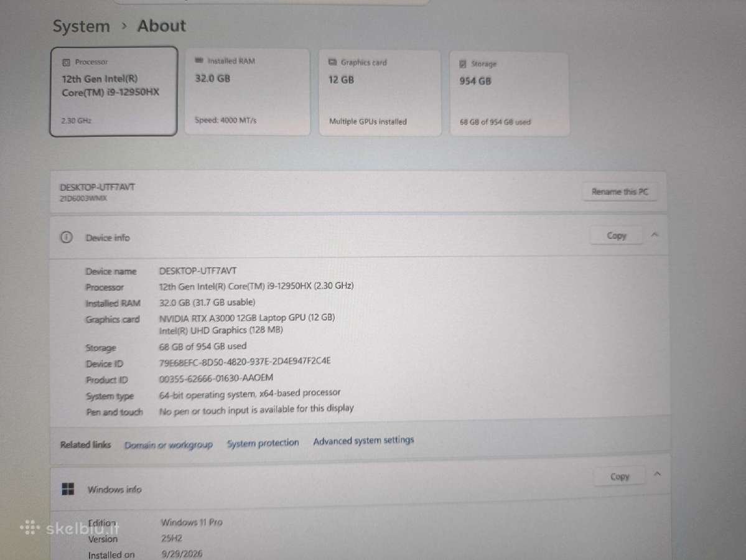Click 2.30 GHz in Processor card
The image size is (746, 560).
[x=76, y=121]
